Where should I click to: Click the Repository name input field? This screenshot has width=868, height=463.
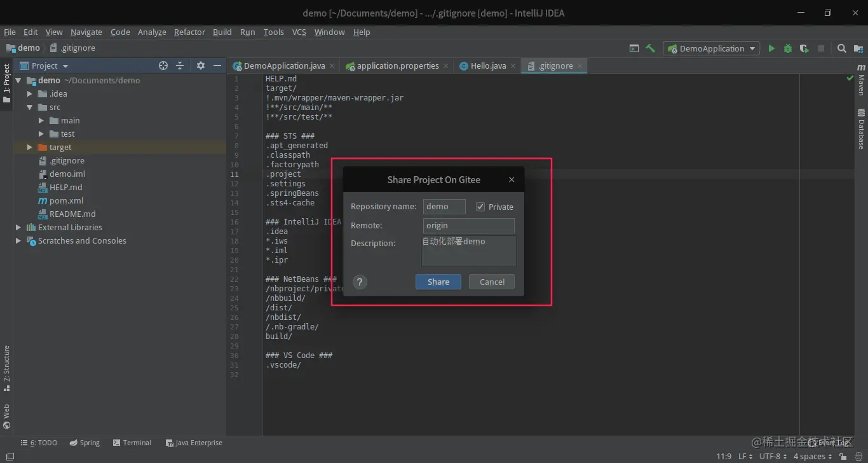(x=444, y=207)
